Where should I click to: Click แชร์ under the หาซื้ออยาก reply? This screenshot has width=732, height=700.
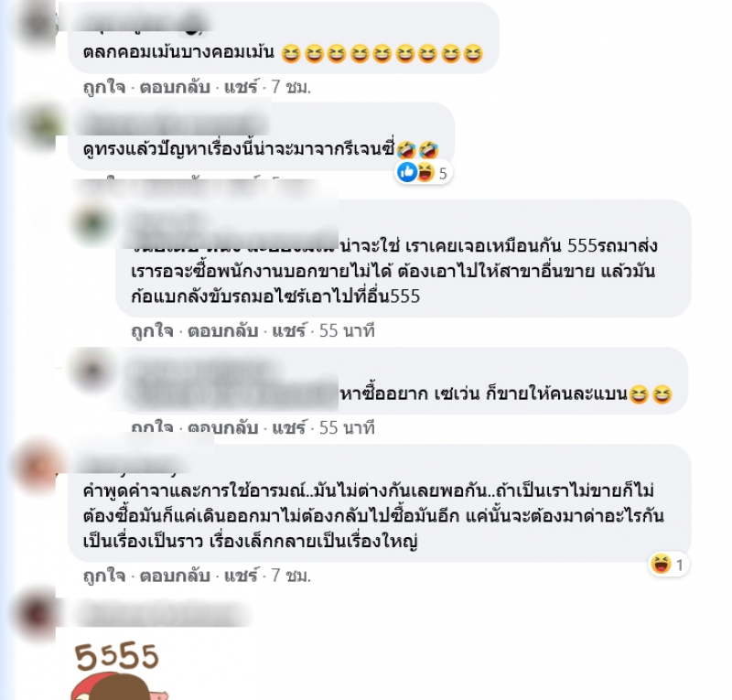coord(289,427)
